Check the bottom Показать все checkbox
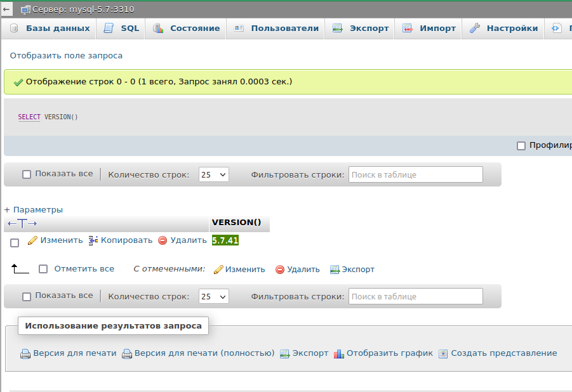 pyautogui.click(x=27, y=296)
